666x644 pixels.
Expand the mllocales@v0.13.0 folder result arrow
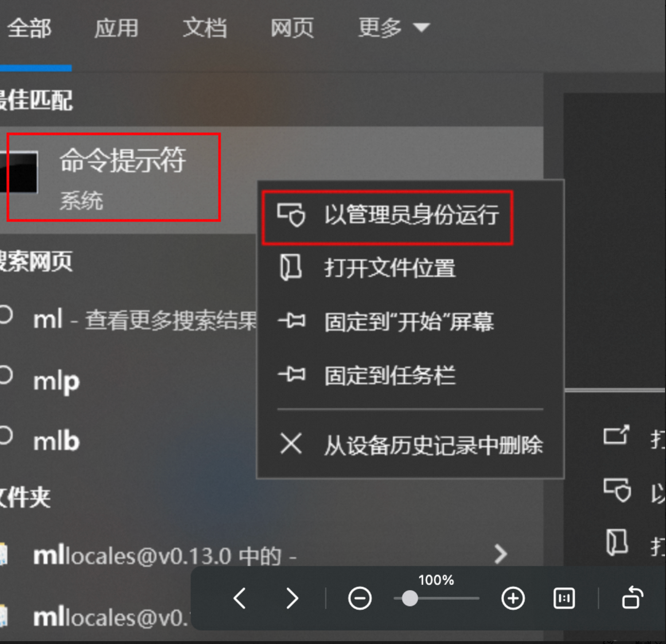click(500, 554)
